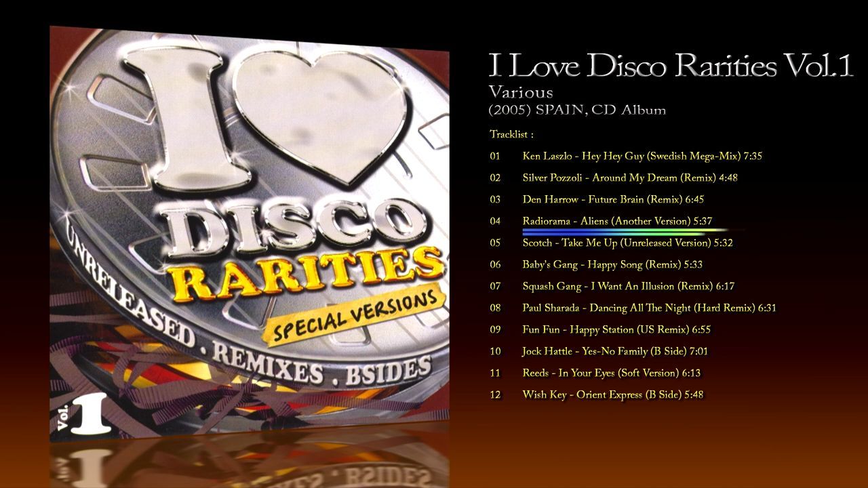Click '(2005) SPAIN, CD Album' text
Image resolution: width=868 pixels, height=488 pixels.
pos(577,110)
